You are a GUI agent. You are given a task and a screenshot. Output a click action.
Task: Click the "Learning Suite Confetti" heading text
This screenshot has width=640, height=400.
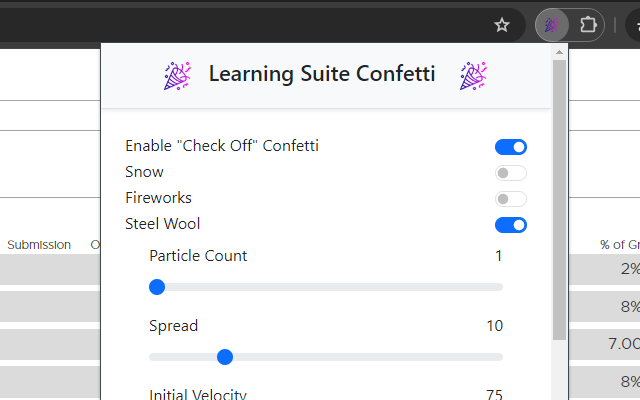(322, 73)
